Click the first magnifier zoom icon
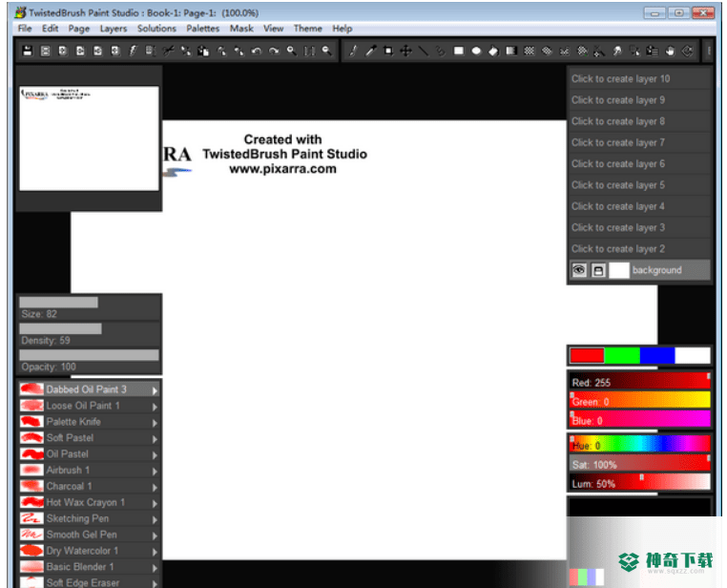 click(x=292, y=51)
